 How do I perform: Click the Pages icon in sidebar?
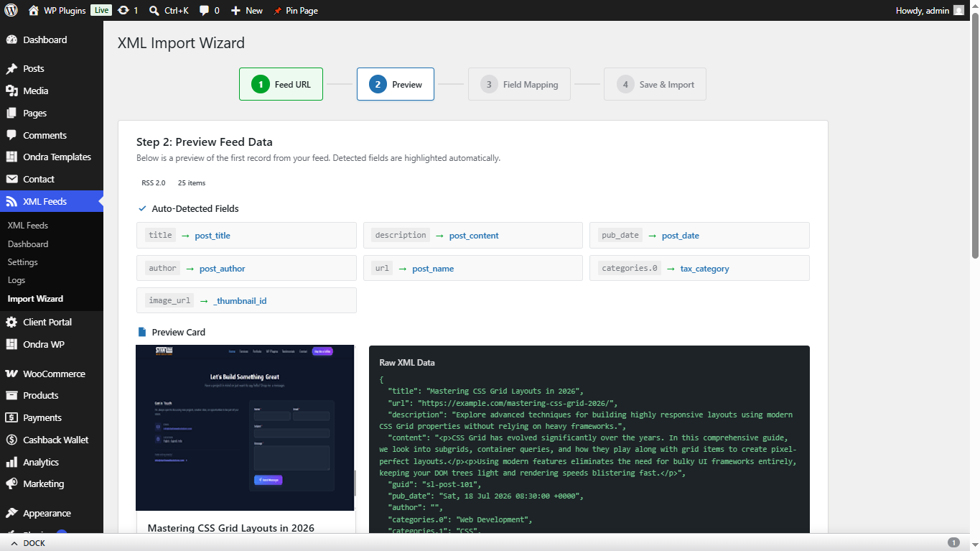pos(11,113)
